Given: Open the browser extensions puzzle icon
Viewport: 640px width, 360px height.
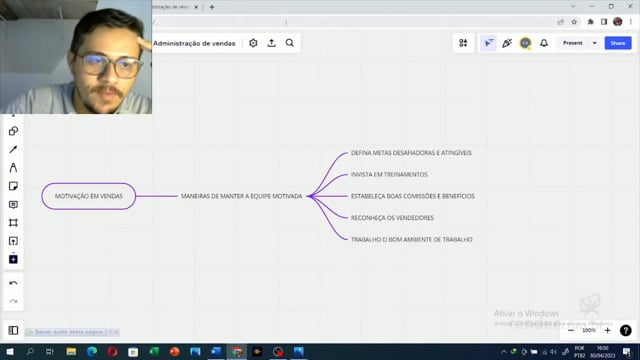Looking at the screenshot, I should pos(591,22).
